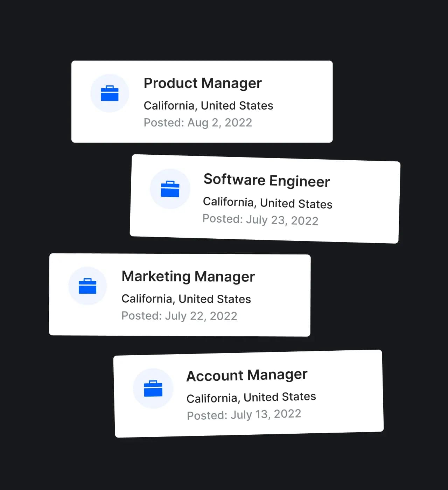Click the briefcase icon beside Software Engineer
448x490 pixels.
[x=170, y=189]
